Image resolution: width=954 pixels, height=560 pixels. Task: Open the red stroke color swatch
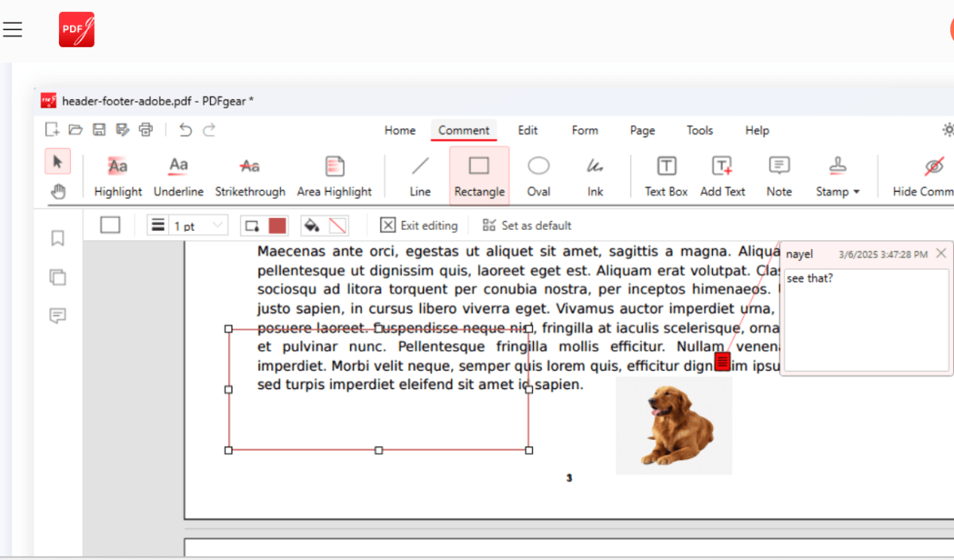click(277, 226)
